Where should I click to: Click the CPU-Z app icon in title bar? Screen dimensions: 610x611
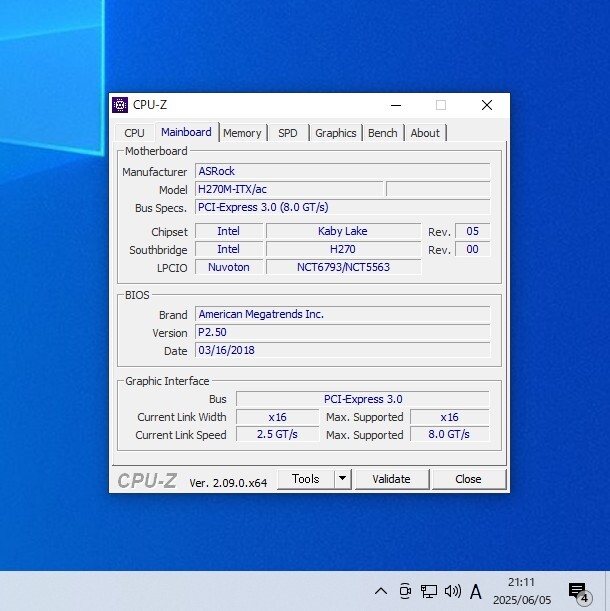[120, 105]
